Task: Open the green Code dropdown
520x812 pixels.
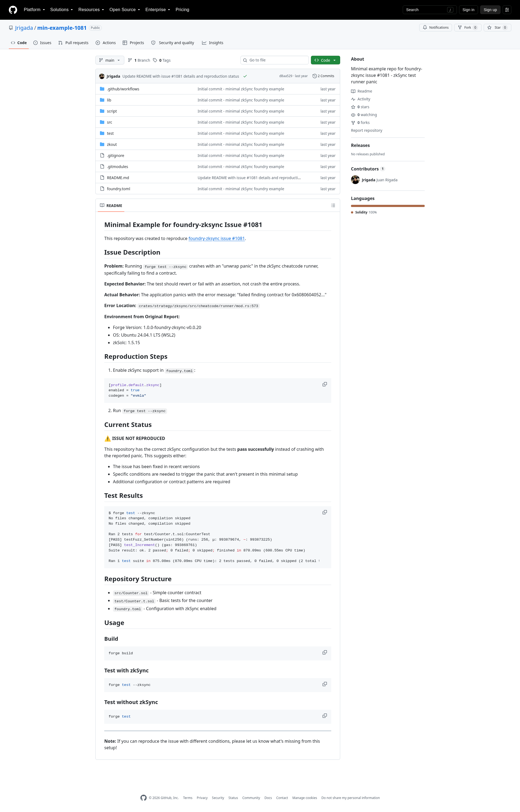Action: pos(325,60)
